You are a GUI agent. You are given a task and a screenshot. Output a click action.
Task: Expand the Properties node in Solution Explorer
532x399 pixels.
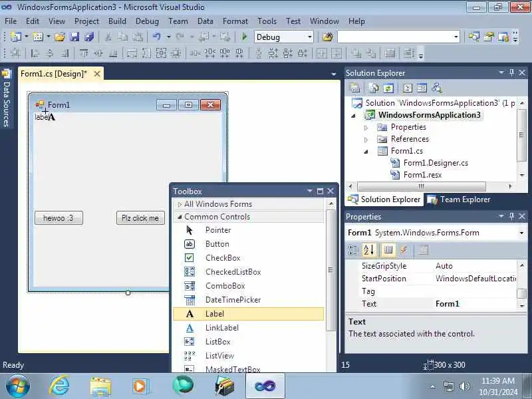366,128
